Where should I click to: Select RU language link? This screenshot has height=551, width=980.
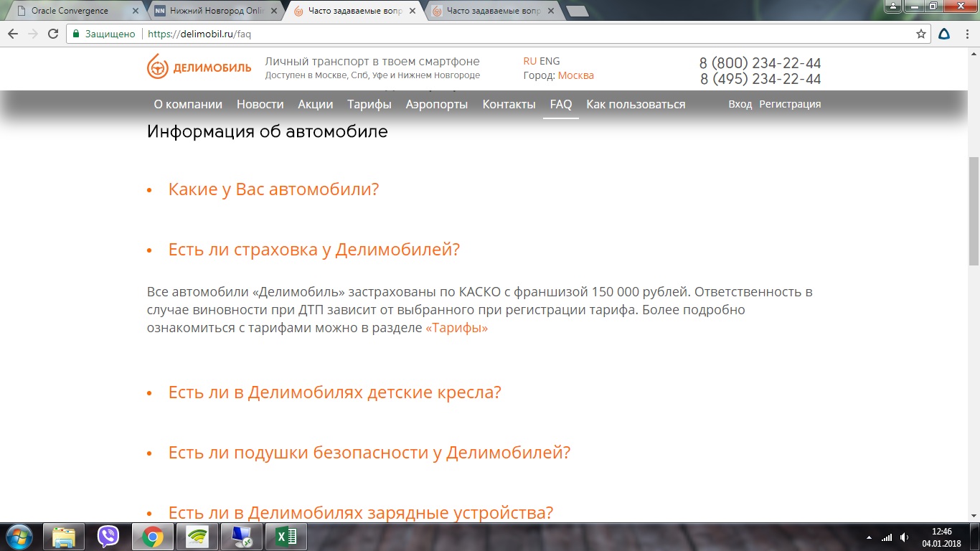[529, 61]
